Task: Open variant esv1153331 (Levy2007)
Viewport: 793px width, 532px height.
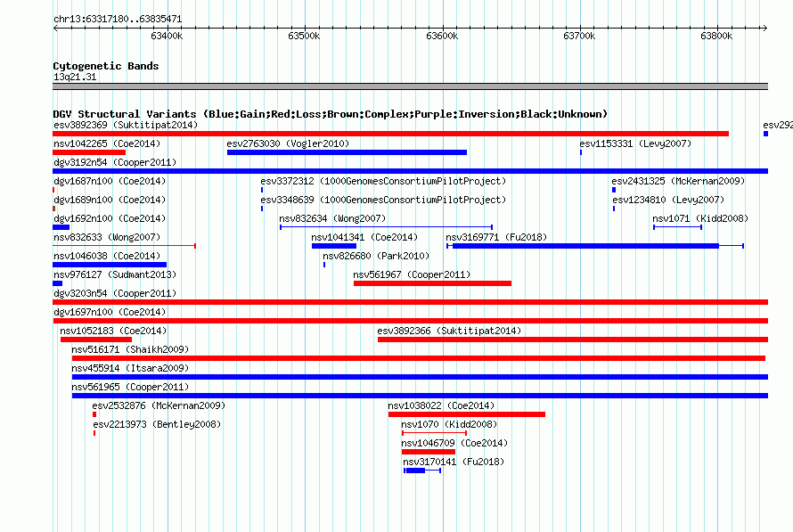Action: 635,143
